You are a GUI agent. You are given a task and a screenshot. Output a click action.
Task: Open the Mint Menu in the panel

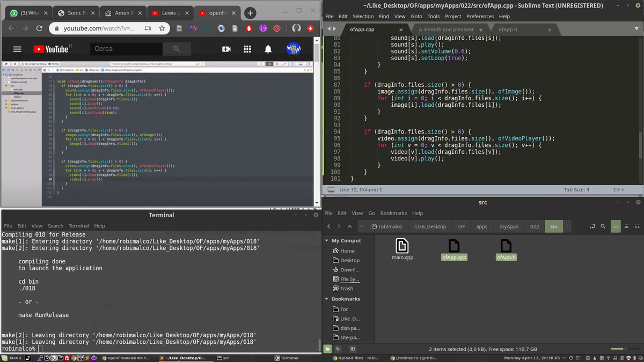[x=11, y=358]
